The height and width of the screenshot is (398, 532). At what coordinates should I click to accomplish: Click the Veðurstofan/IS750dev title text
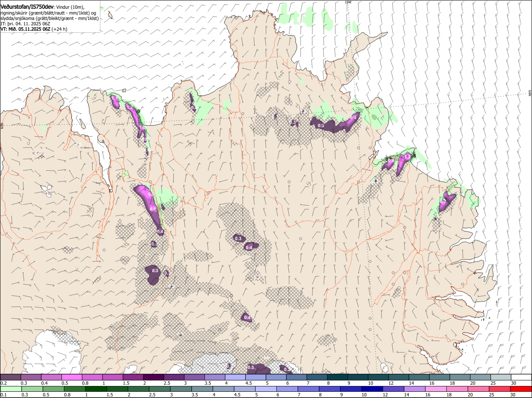[x=27, y=7]
